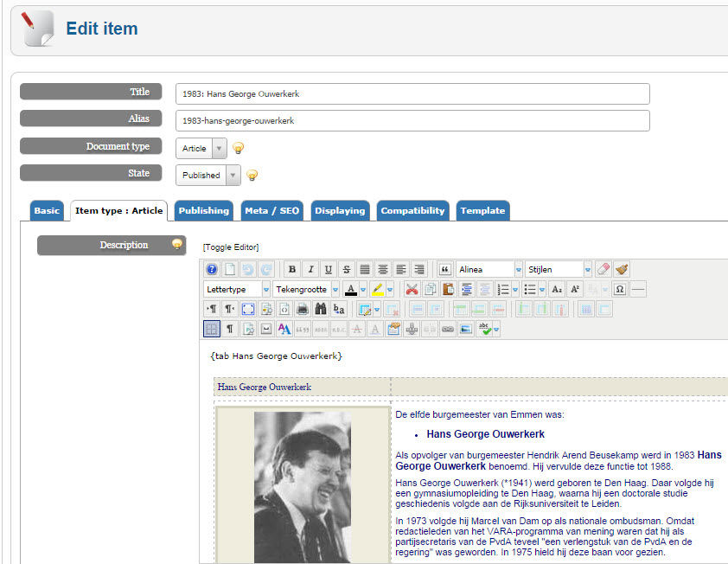Toggle strikethrough formatting
The width and height of the screenshot is (728, 564).
click(x=347, y=269)
